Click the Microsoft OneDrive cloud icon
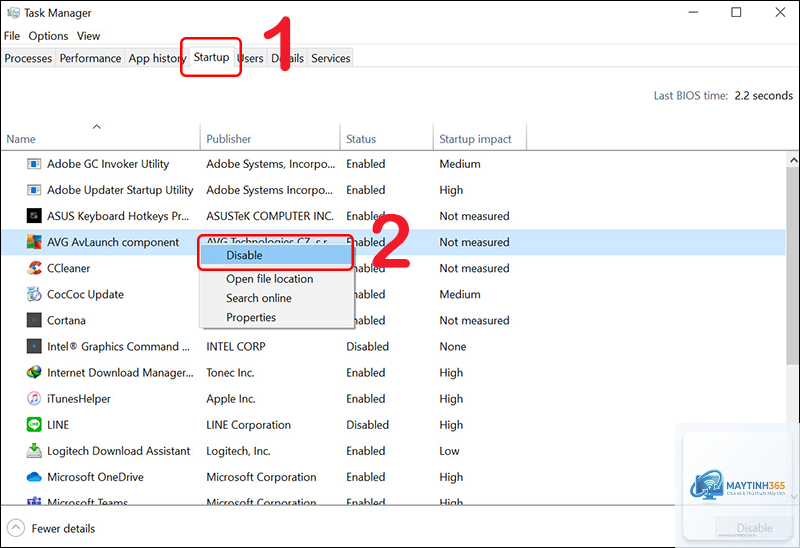The height and width of the screenshot is (548, 800). tap(34, 477)
